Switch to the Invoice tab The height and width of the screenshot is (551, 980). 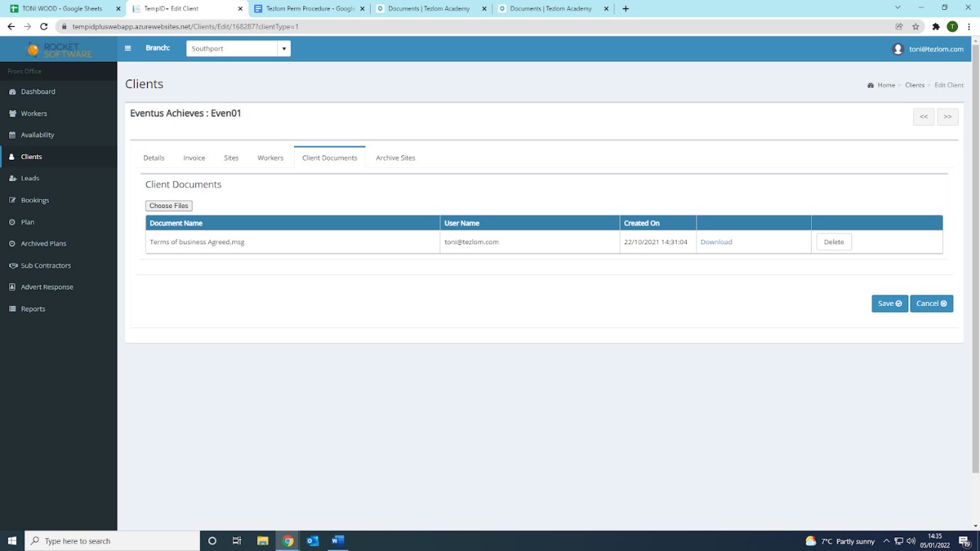pos(194,158)
